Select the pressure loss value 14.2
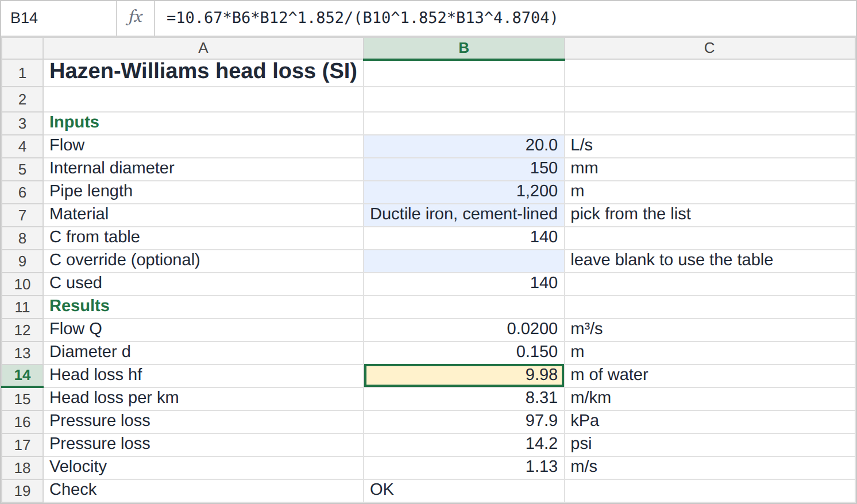Image resolution: width=857 pixels, height=504 pixels. pos(464,444)
